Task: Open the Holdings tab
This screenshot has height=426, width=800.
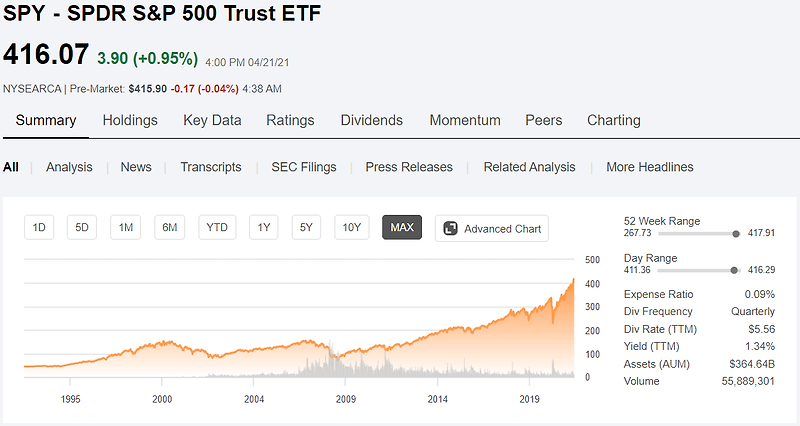Action: (130, 120)
